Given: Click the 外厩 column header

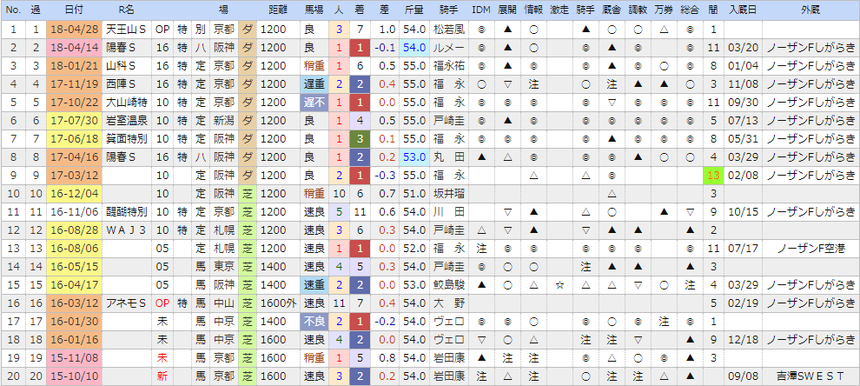Looking at the screenshot, I should point(811,10).
